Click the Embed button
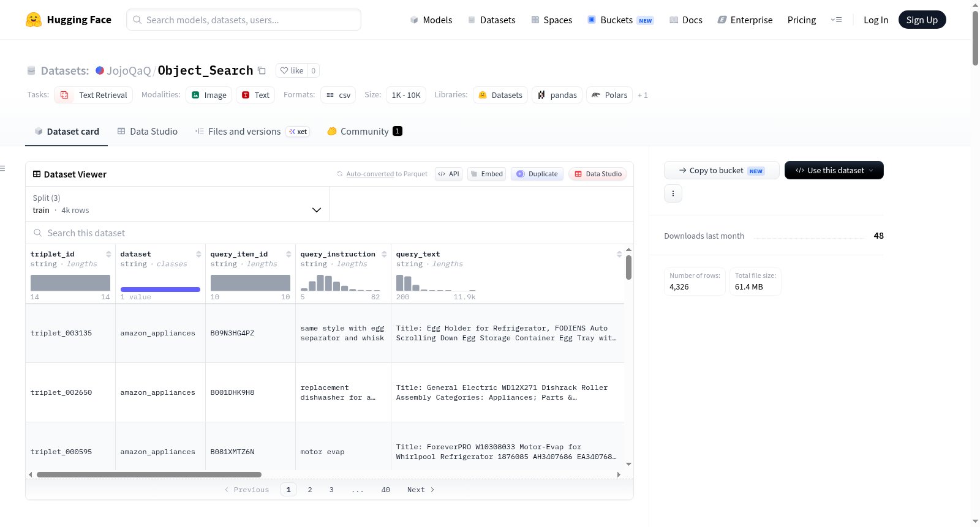 coord(487,174)
